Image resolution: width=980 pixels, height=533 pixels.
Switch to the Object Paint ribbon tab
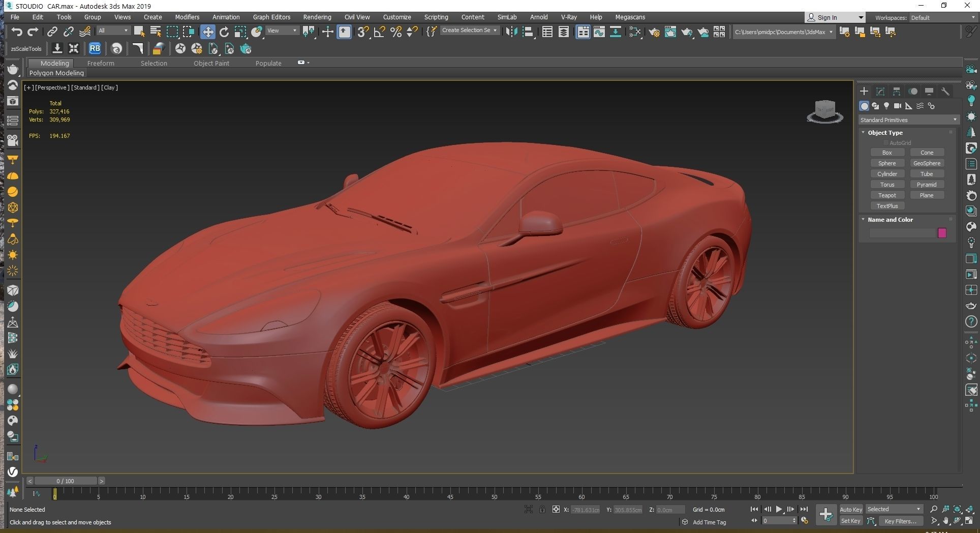[211, 63]
